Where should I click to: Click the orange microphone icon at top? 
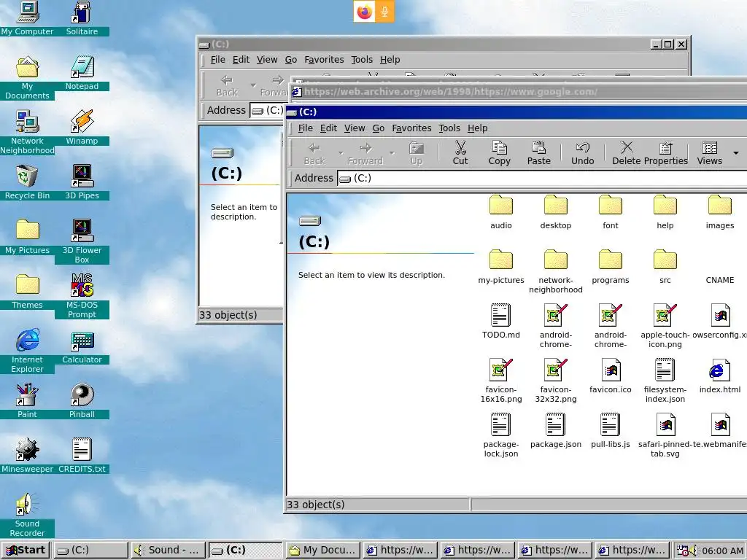pyautogui.click(x=384, y=12)
